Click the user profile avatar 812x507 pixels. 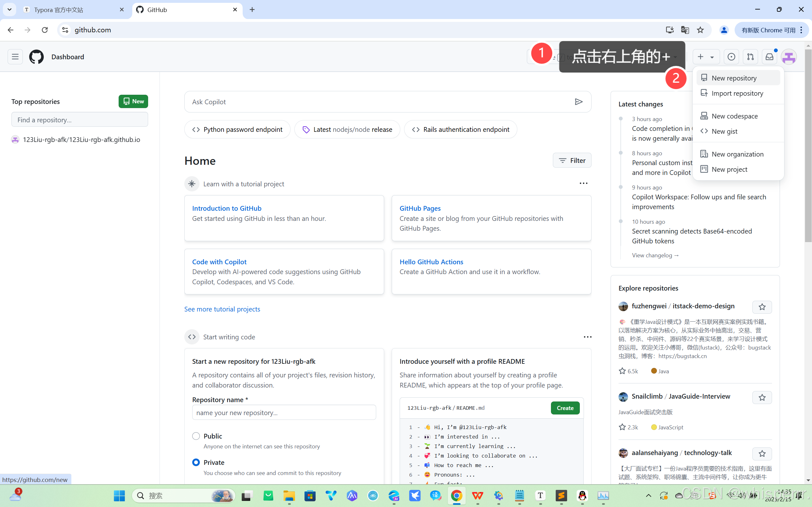click(789, 57)
